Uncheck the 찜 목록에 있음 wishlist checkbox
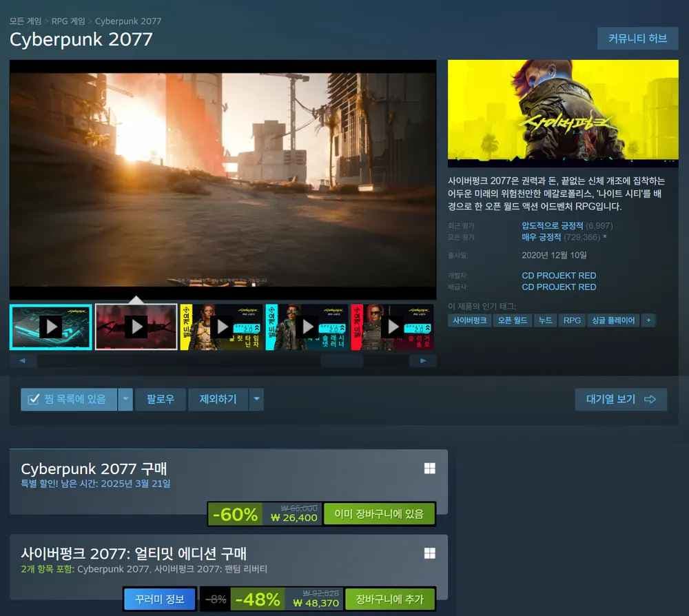The image size is (689, 616). [33, 399]
